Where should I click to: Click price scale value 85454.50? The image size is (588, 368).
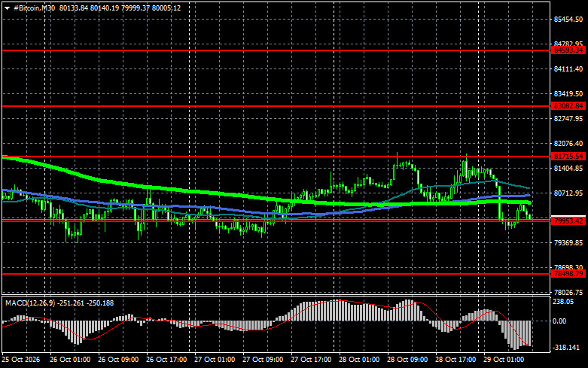point(568,20)
